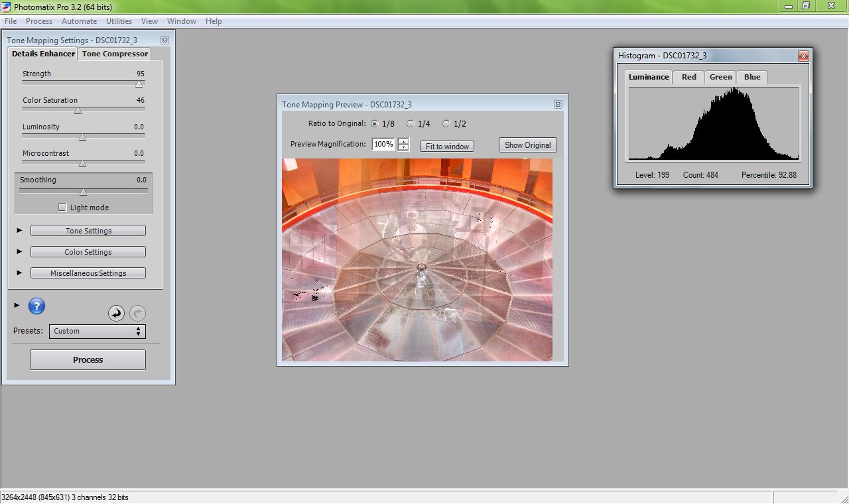Close the Histogram window
This screenshot has width=849, height=504.
pyautogui.click(x=803, y=56)
